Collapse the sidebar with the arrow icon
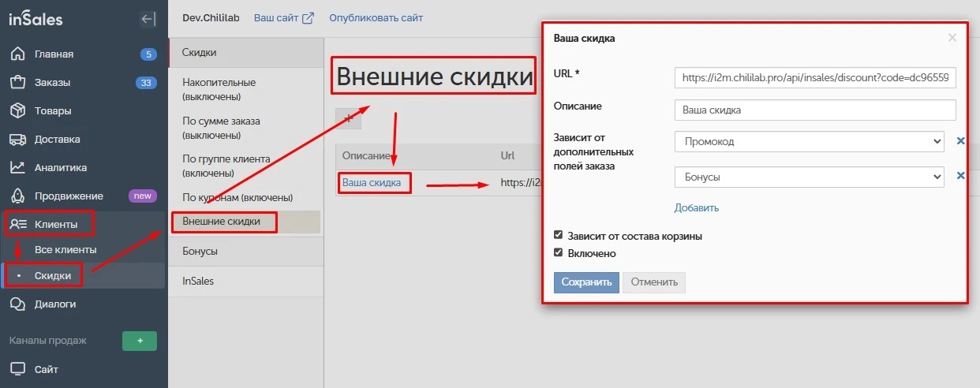This screenshot has width=980, height=388. (x=147, y=20)
